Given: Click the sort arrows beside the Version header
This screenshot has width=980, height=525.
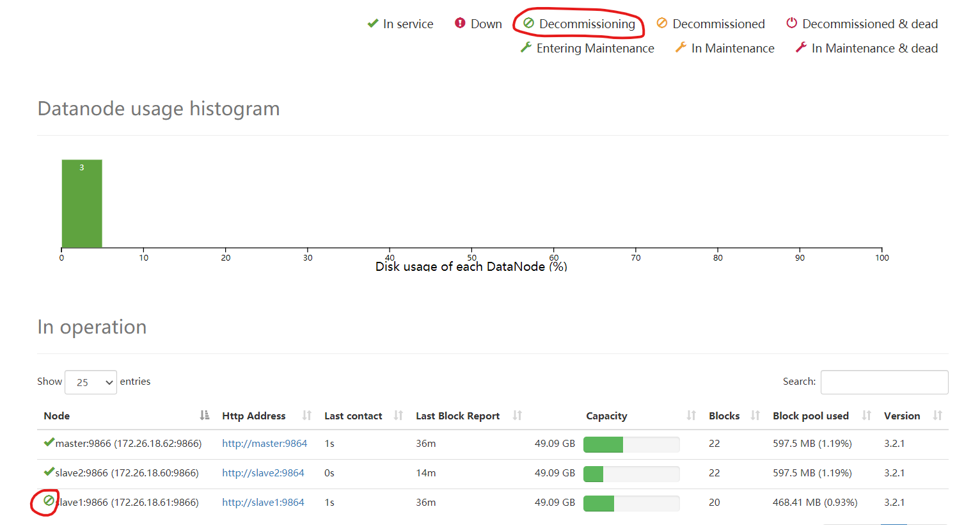Looking at the screenshot, I should tap(938, 416).
